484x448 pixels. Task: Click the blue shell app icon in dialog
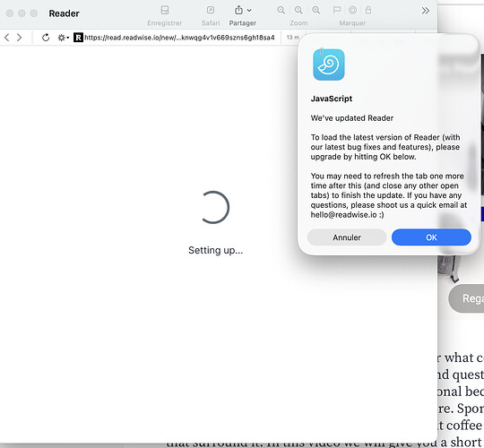click(328, 65)
